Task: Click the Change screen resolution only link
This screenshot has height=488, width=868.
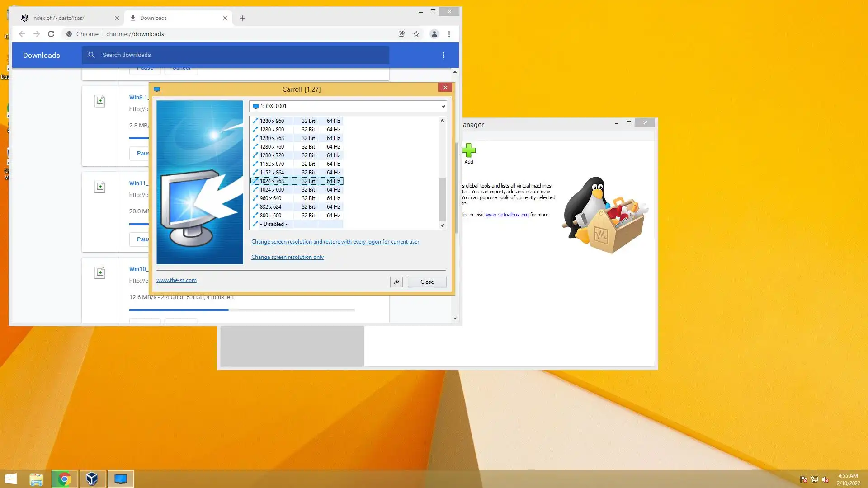Action: 288,257
